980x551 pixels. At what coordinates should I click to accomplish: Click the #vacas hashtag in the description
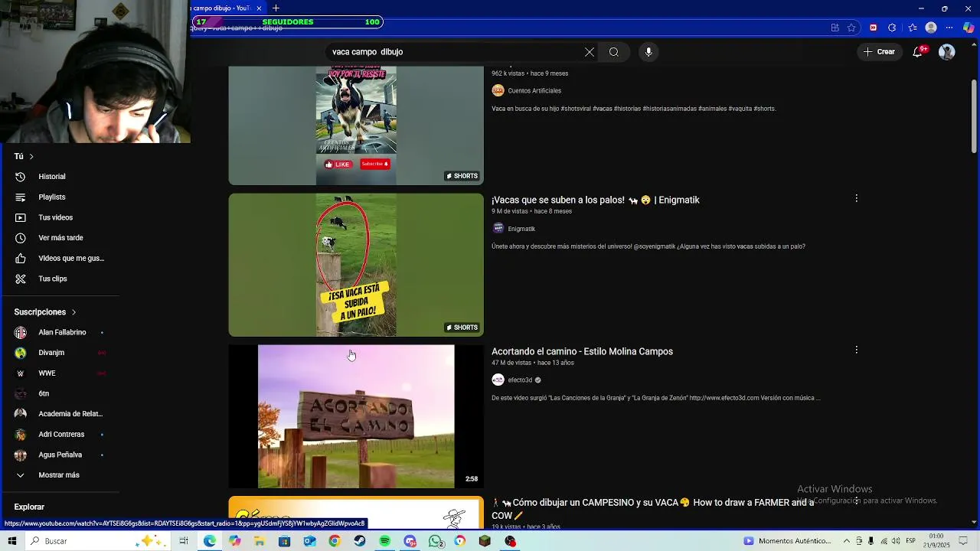pyautogui.click(x=603, y=109)
